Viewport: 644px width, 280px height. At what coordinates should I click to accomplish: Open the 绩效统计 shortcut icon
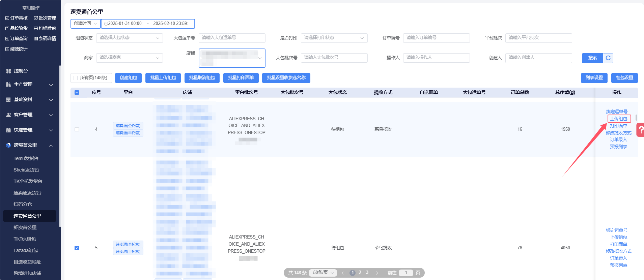pos(7,49)
